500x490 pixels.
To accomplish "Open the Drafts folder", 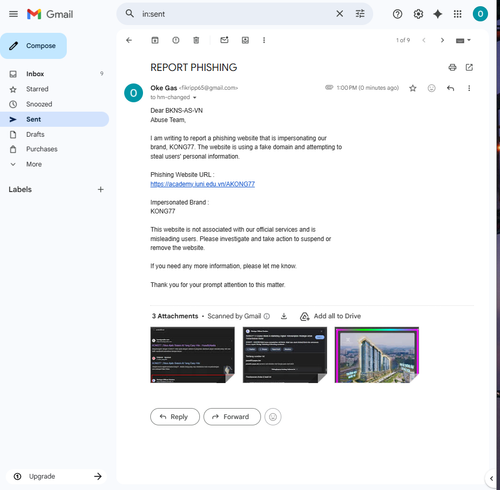I will click(x=54, y=134).
